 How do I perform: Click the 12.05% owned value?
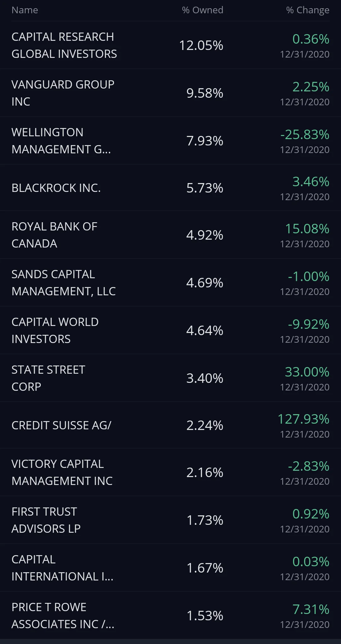(201, 45)
